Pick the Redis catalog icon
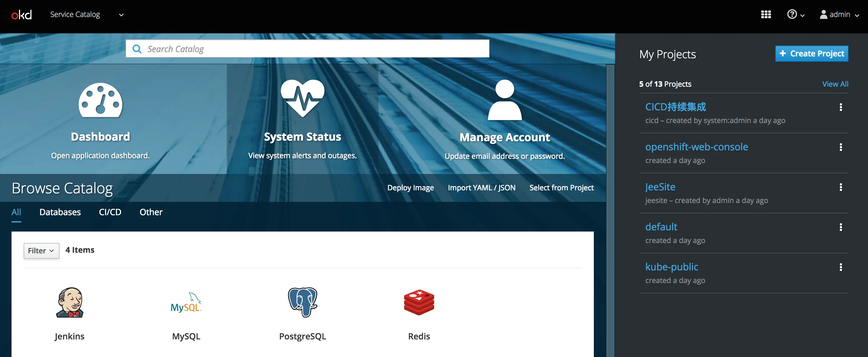Screen dimensions: 868x357 pyautogui.click(x=419, y=302)
